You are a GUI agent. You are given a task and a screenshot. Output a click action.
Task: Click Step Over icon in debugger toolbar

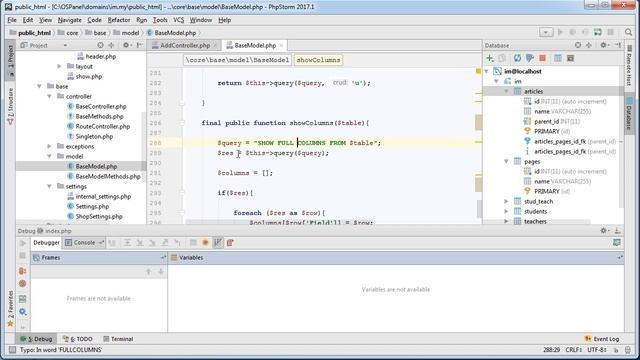(127, 243)
